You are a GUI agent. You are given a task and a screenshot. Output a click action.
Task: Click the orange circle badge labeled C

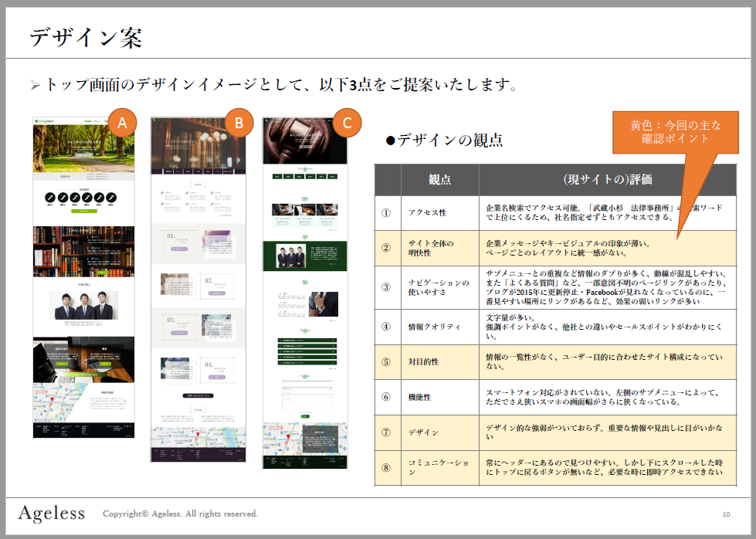(x=347, y=122)
